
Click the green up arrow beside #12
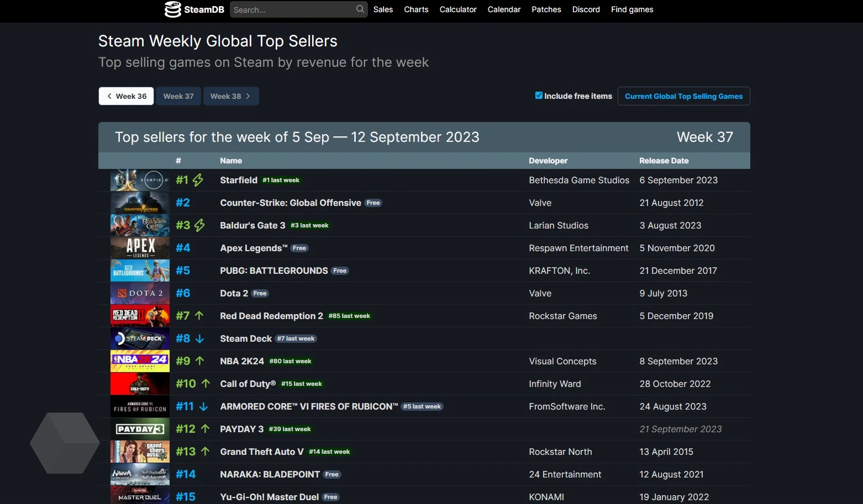coord(206,429)
